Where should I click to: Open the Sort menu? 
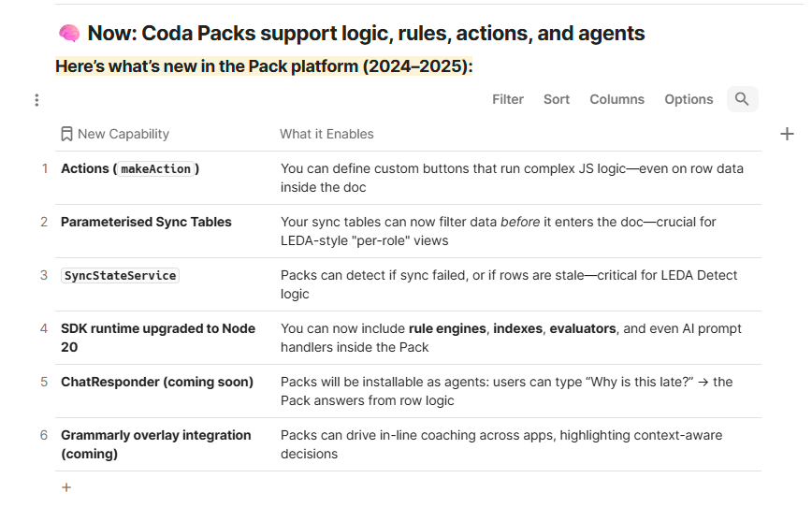[557, 99]
